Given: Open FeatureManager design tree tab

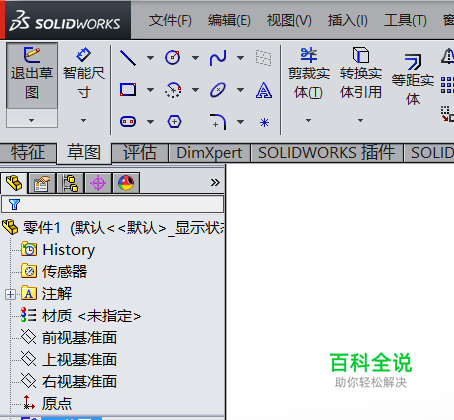Looking at the screenshot, I should tap(14, 183).
